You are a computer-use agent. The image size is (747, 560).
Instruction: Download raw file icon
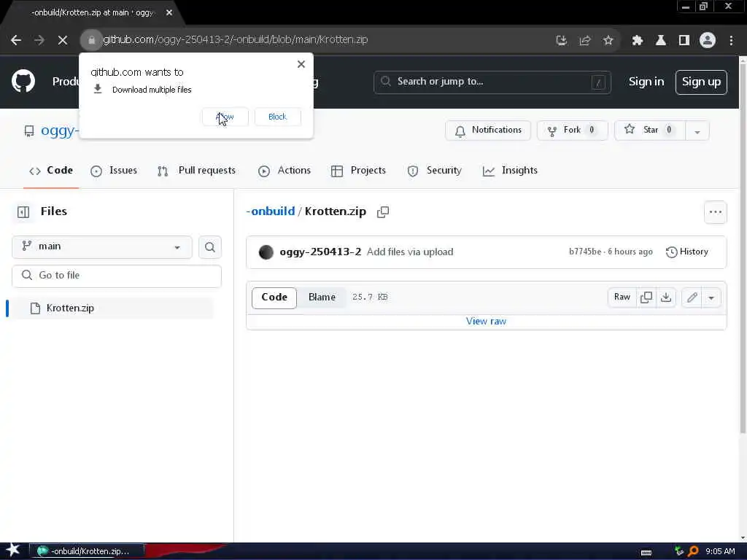[x=666, y=297]
